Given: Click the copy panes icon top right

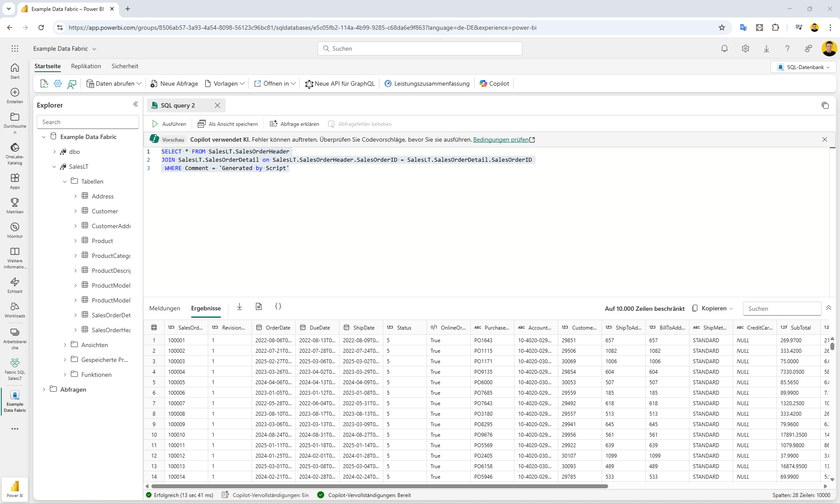Looking at the screenshot, I should pos(825,105).
